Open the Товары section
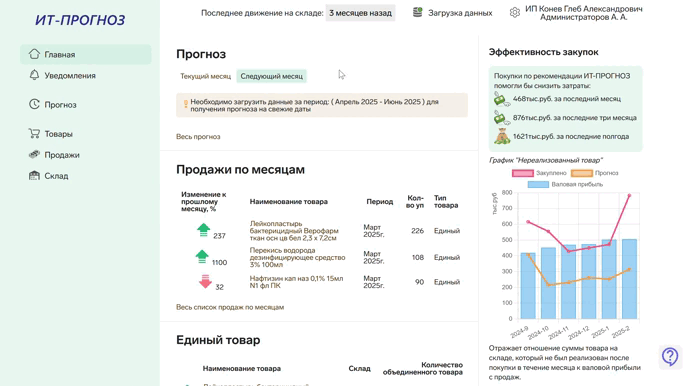 click(58, 134)
